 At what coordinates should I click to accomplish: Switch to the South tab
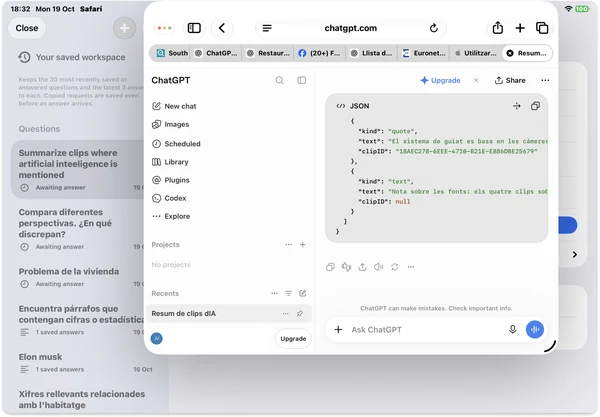(x=172, y=53)
